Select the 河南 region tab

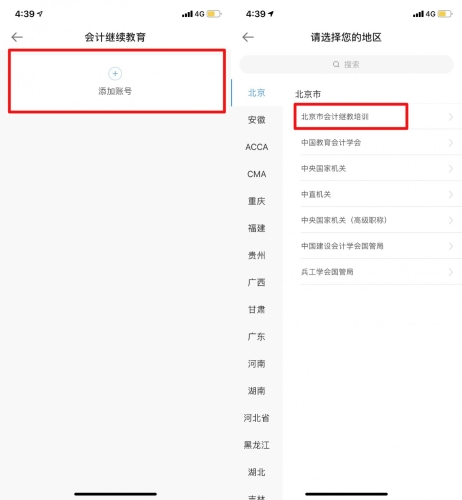point(256,364)
